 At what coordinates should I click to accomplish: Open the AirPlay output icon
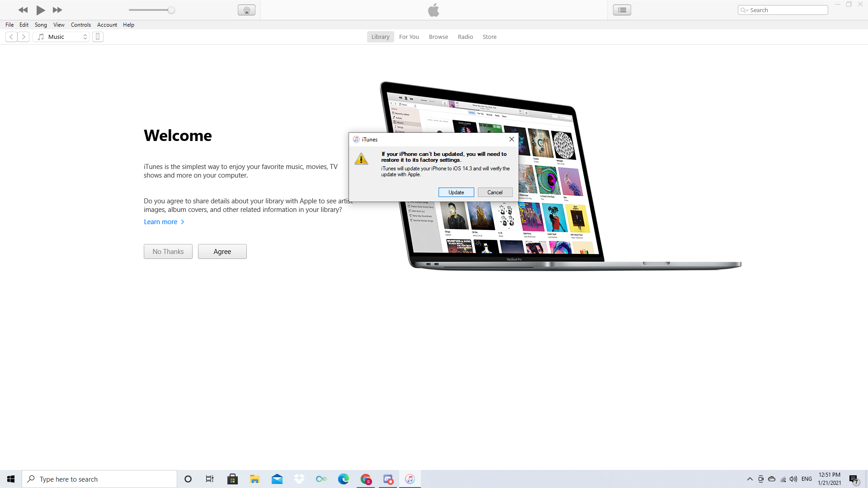click(246, 10)
